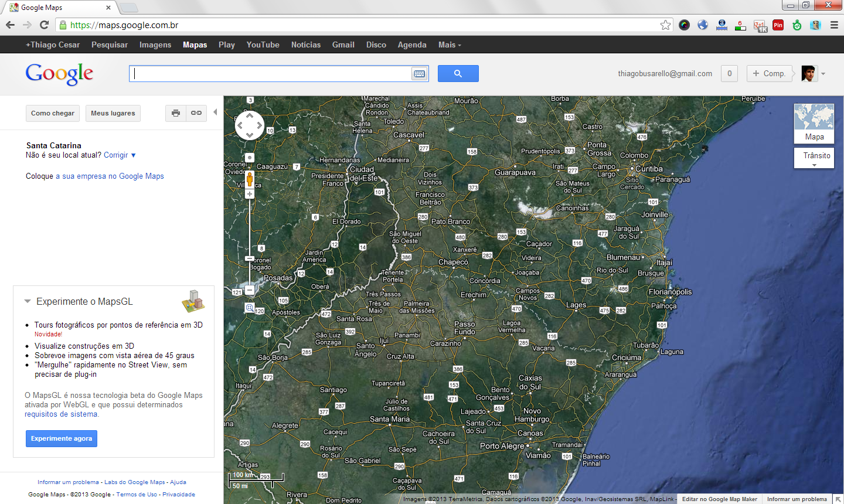844x504 pixels.
Task: Pan the map down with the arrow
Action: click(x=250, y=135)
